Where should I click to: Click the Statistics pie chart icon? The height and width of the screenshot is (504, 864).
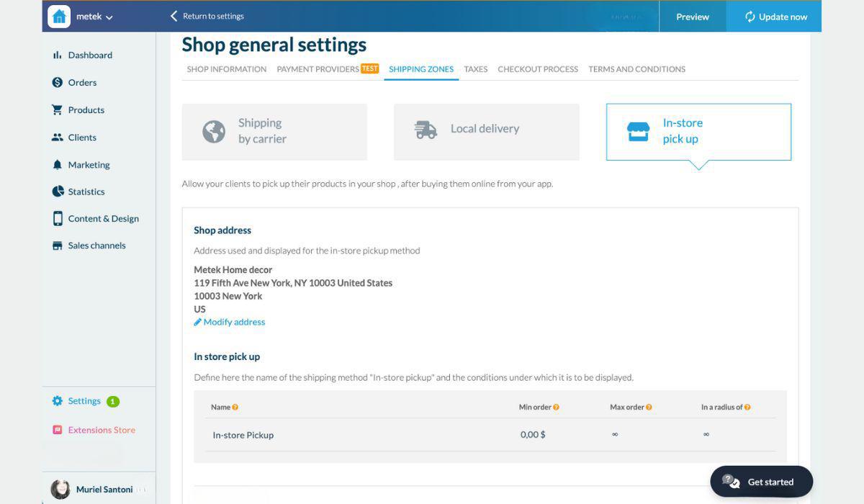(58, 191)
